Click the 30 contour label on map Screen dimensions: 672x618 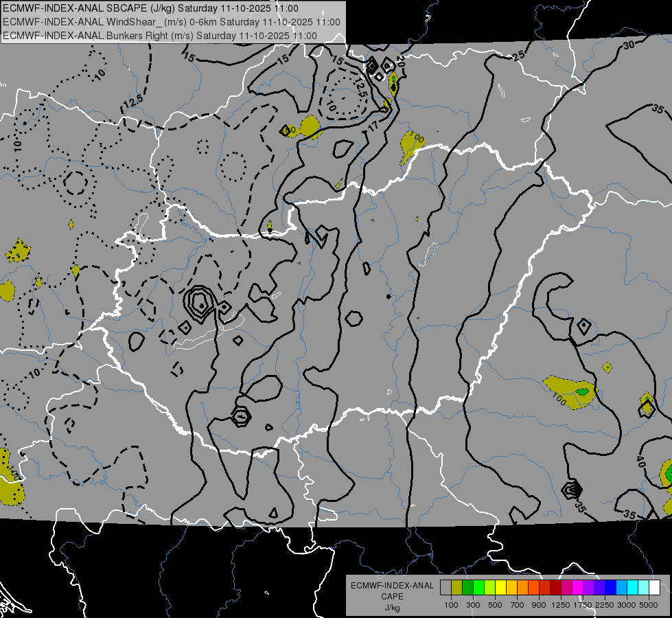(x=629, y=45)
